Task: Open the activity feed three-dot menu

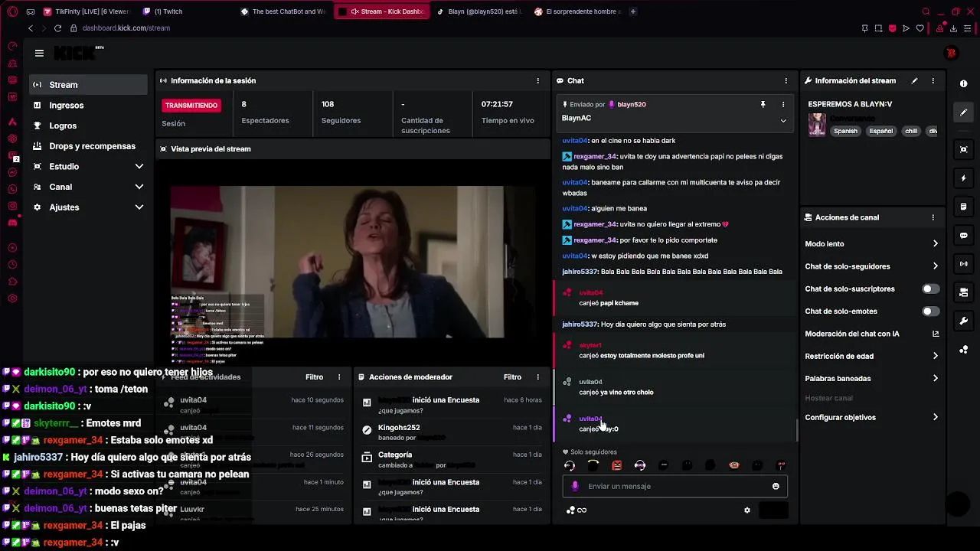Action: tap(339, 377)
